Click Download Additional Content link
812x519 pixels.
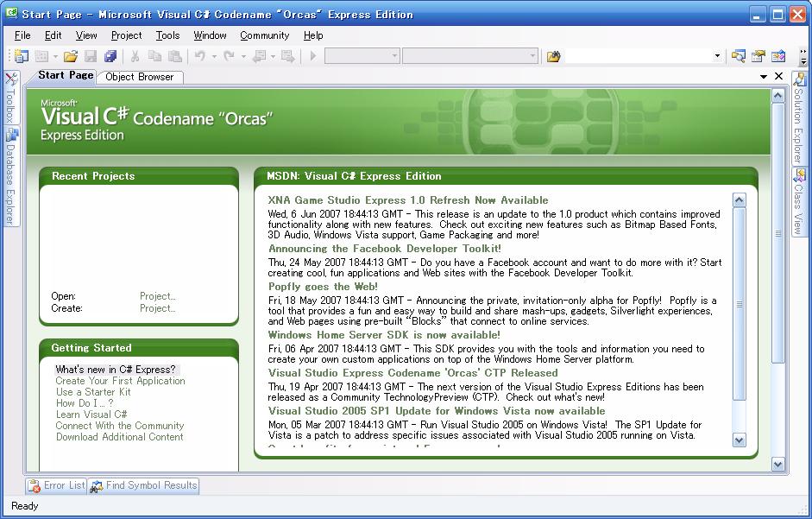[120, 437]
